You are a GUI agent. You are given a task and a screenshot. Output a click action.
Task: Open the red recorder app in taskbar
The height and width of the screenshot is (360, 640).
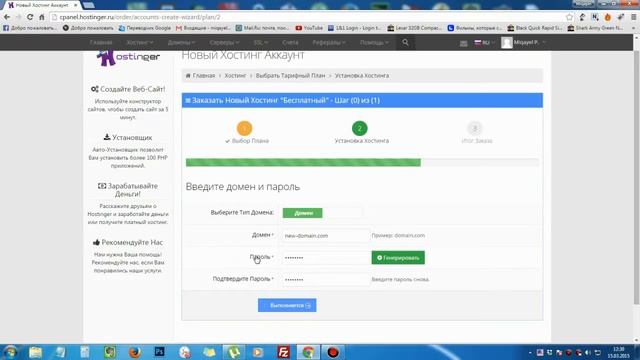click(x=333, y=352)
